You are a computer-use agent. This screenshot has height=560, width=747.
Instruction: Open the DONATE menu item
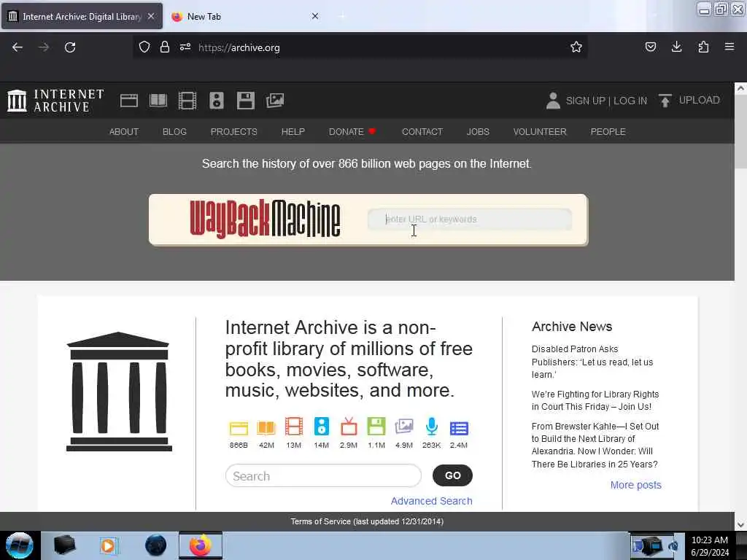[x=352, y=132]
